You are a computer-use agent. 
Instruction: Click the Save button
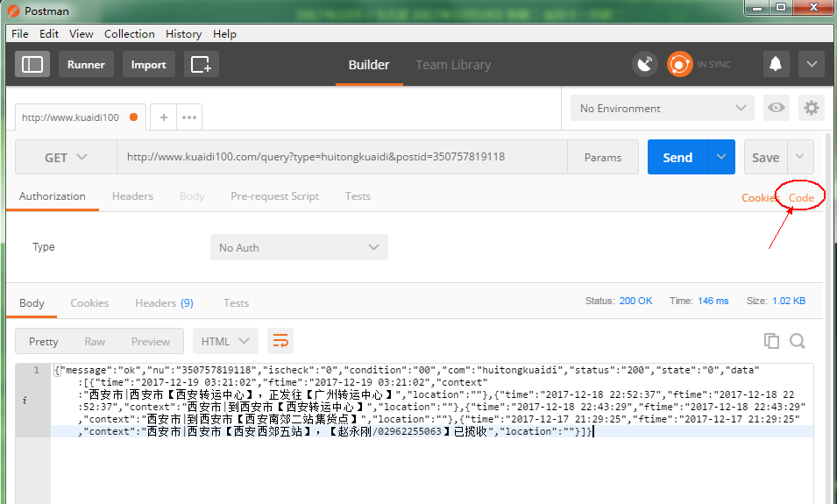765,157
